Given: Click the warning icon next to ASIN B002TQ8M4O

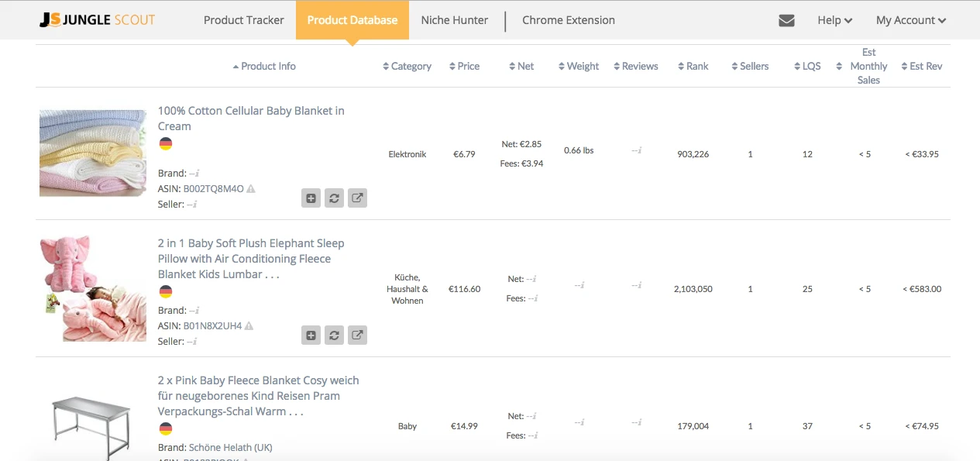Looking at the screenshot, I should [251, 189].
